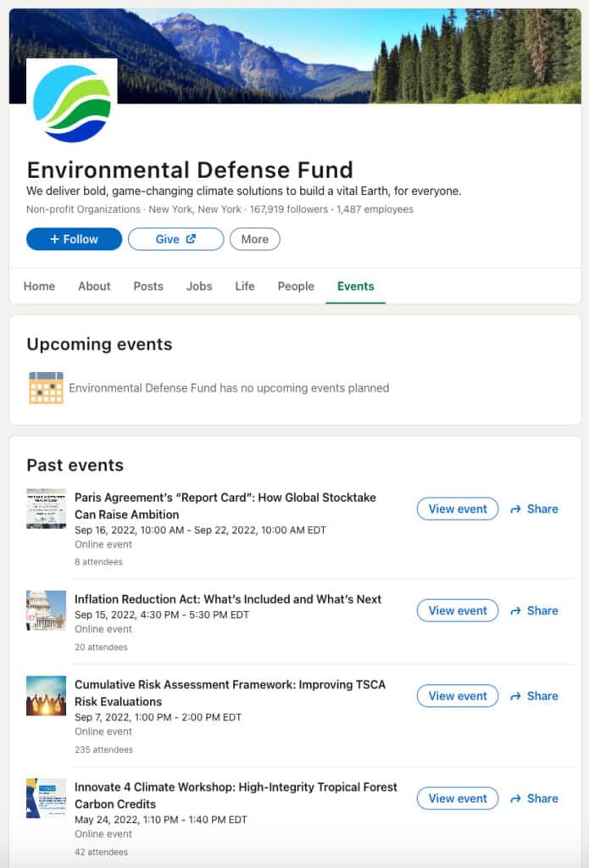The width and height of the screenshot is (589, 868).
Task: Share the Inflation Reduction Act event
Action: (534, 610)
